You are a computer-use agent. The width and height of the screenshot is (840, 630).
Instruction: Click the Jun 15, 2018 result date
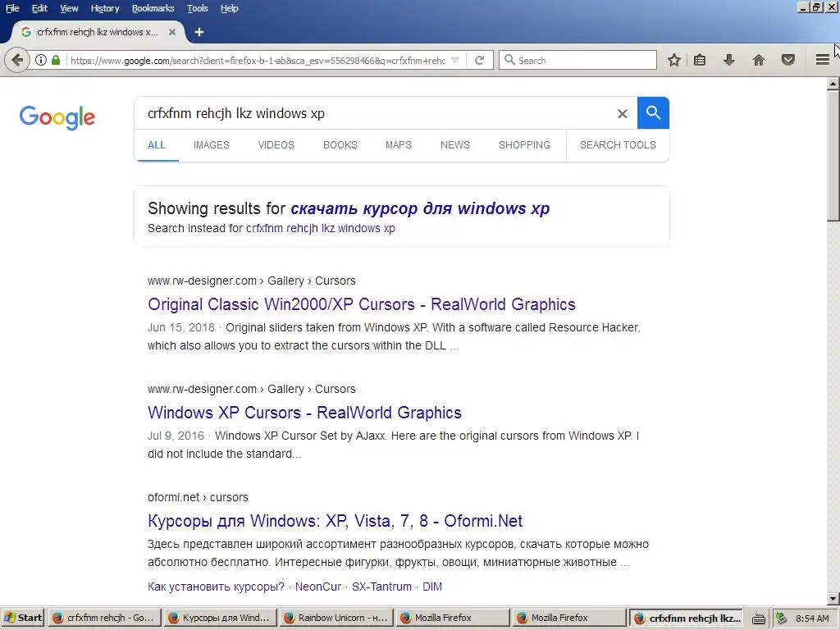tap(181, 327)
